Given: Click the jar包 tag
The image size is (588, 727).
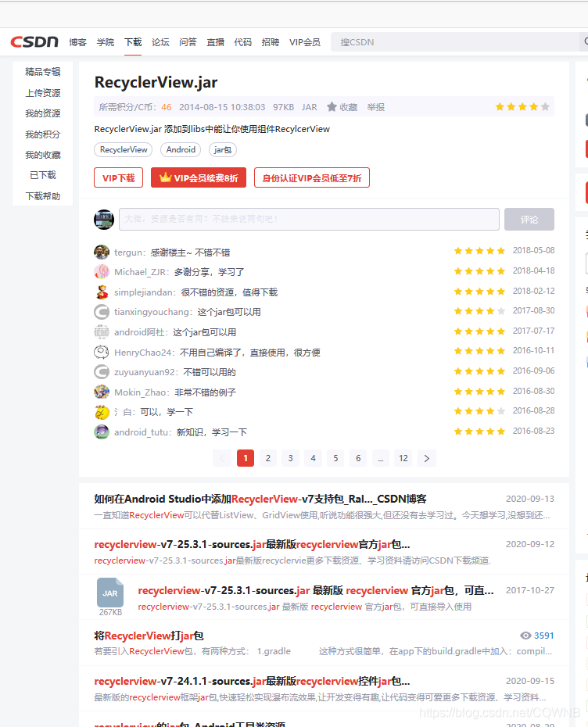Looking at the screenshot, I should click(x=223, y=150).
